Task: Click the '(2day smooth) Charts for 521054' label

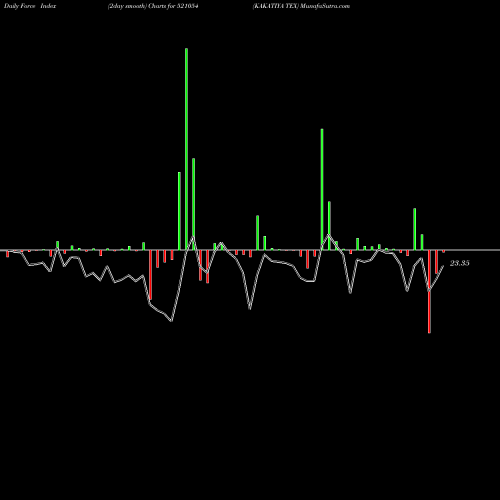Action: point(153,6)
